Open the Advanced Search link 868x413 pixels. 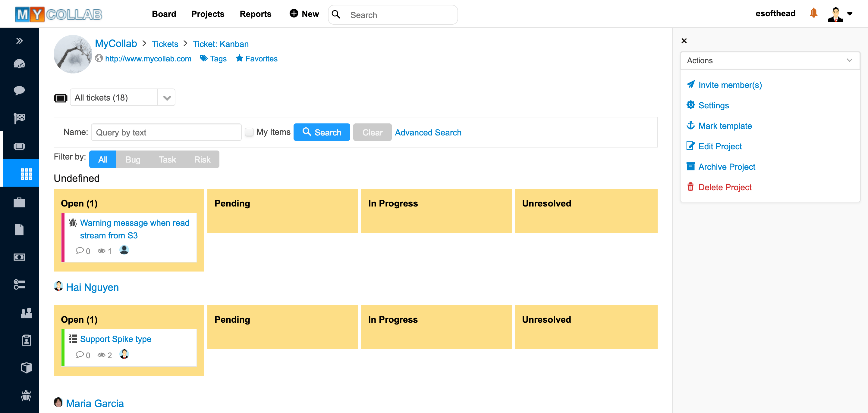pos(428,132)
